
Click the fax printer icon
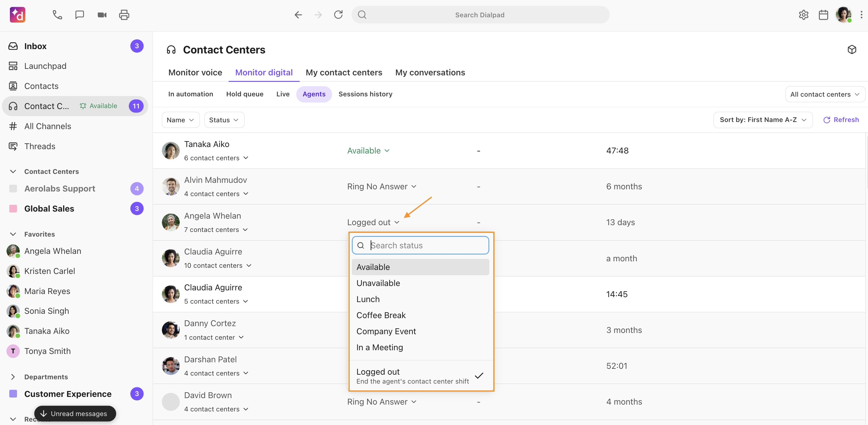124,15
